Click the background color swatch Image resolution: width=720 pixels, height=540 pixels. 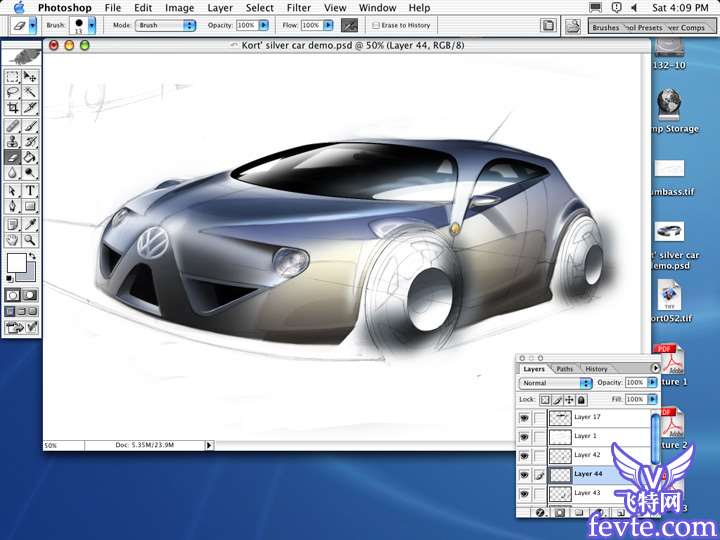30,274
